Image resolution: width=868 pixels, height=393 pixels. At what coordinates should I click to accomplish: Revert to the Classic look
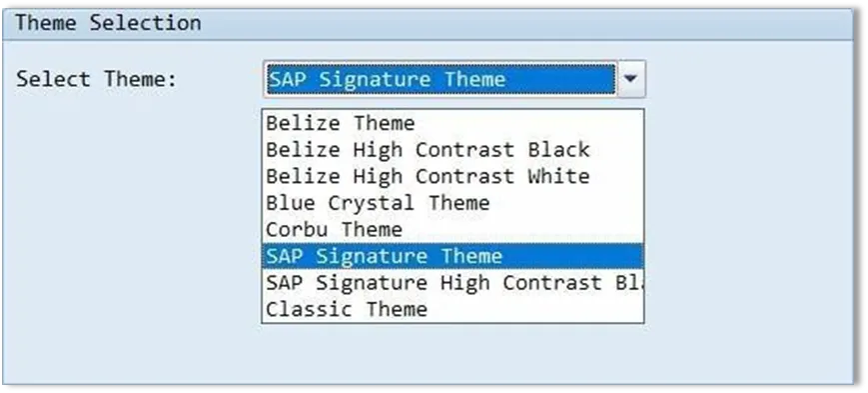(x=452, y=309)
